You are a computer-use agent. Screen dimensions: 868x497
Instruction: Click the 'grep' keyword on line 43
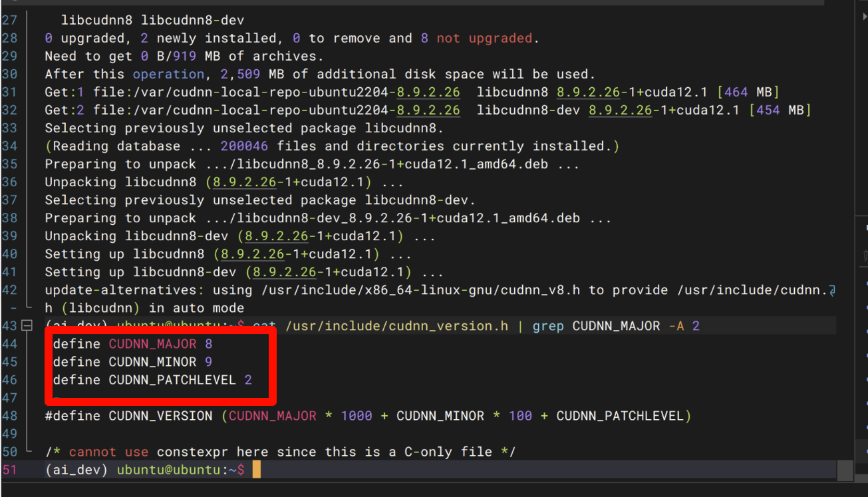548,326
